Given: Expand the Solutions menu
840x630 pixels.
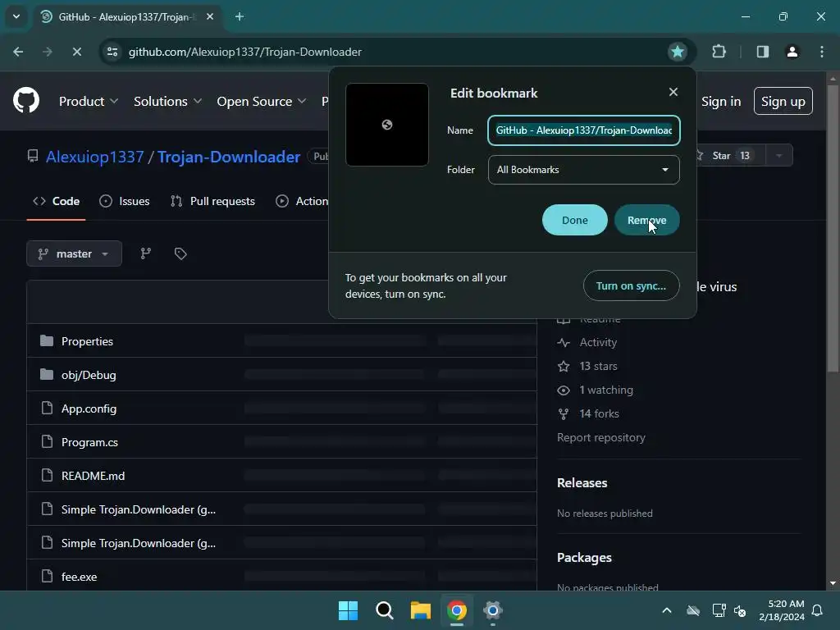Looking at the screenshot, I should coord(167,101).
